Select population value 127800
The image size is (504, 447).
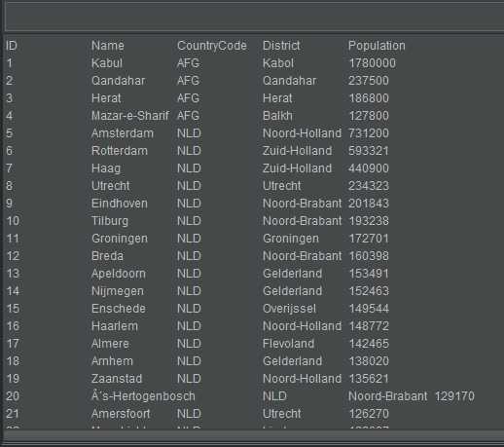(369, 116)
